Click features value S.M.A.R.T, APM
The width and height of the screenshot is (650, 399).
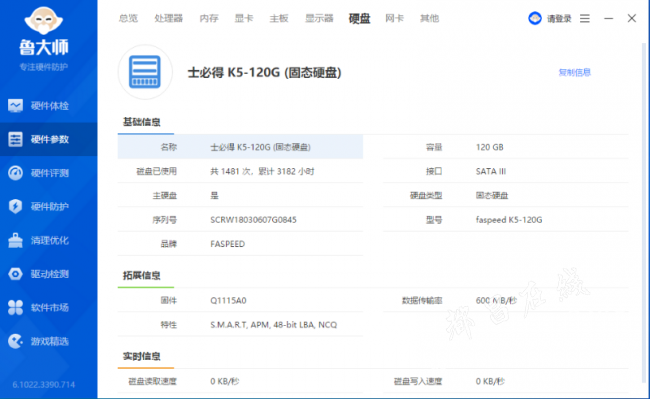[274, 324]
